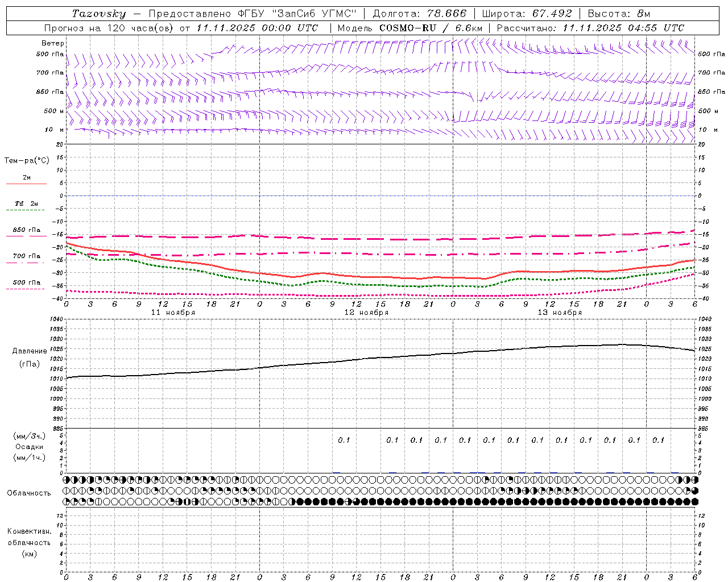Click the model name COSMO-RU / 6.6км
Viewport: 728px width, 582px height.
pyautogui.click(x=431, y=28)
